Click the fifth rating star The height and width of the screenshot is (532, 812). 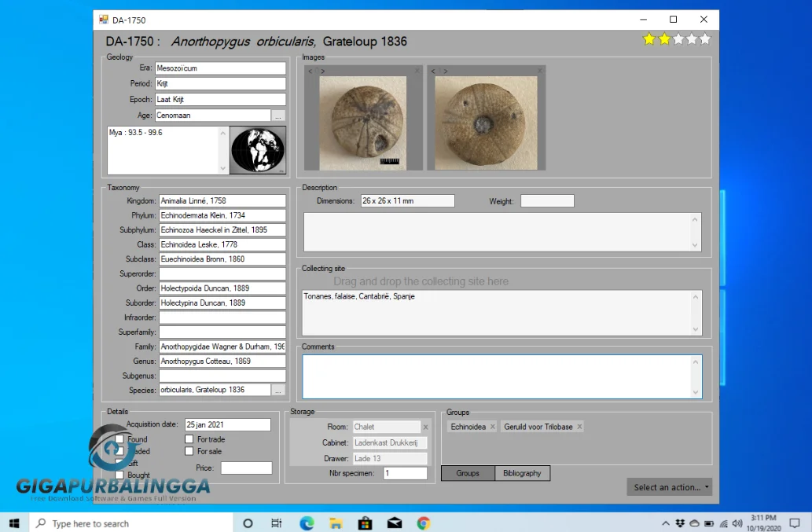click(705, 39)
